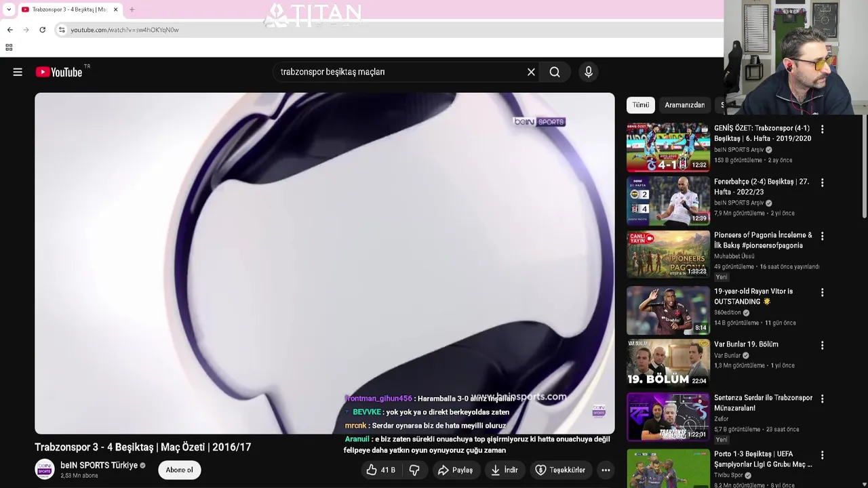The image size is (868, 488).
Task: Open 19-year-old Rayan Vitor thumbnail
Action: 668,310
